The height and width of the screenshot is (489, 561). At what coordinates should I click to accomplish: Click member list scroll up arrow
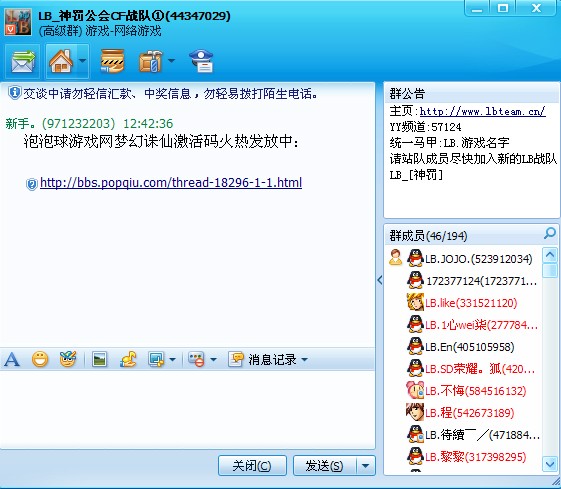coord(550,255)
